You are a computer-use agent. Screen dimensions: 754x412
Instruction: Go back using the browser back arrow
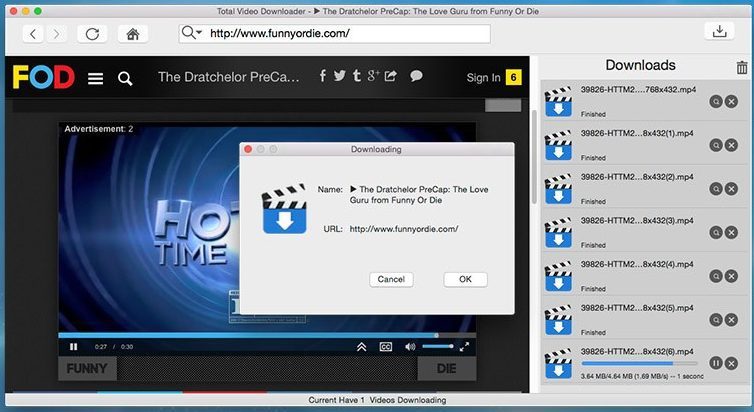point(33,34)
